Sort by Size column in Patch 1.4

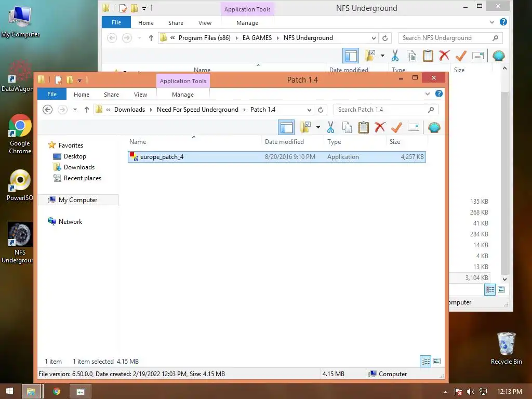395,142
